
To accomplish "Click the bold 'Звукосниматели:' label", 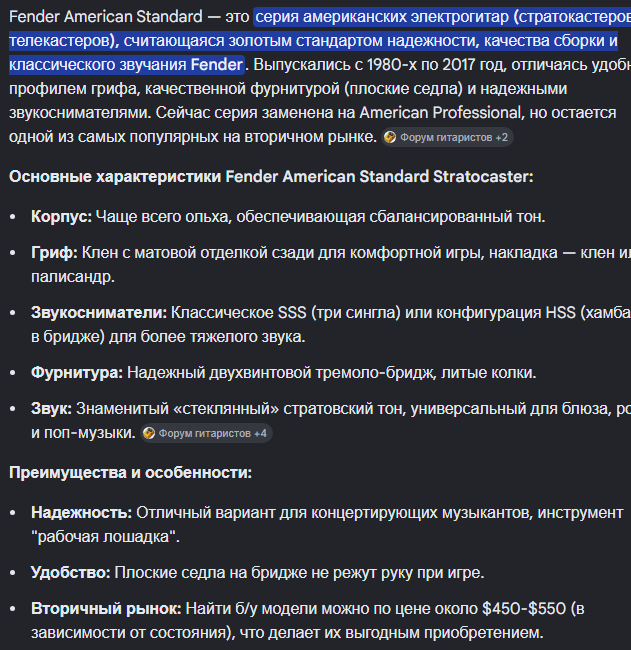I will click(x=99, y=313).
